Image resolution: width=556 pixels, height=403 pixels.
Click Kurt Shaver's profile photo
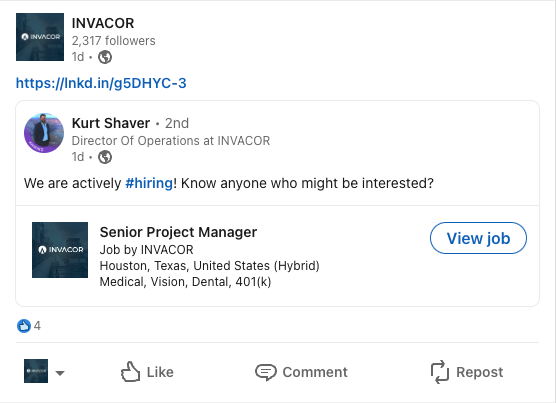coord(44,133)
